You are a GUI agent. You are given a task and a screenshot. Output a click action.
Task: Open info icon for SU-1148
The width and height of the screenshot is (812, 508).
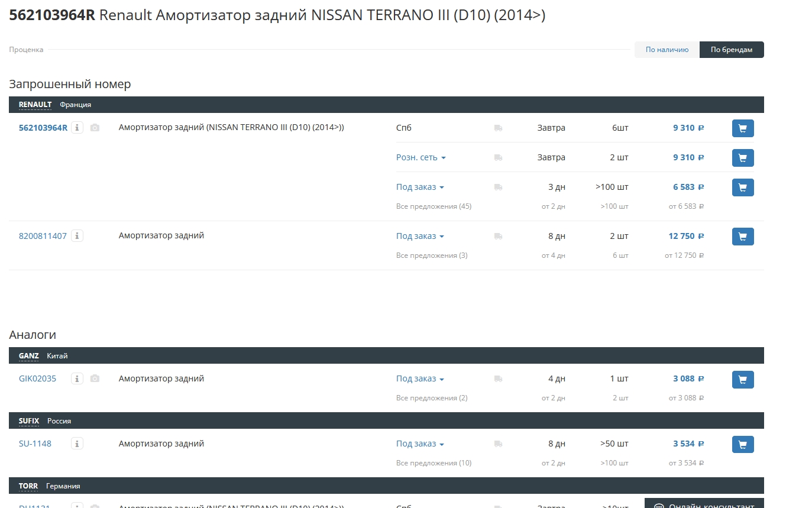click(x=77, y=444)
